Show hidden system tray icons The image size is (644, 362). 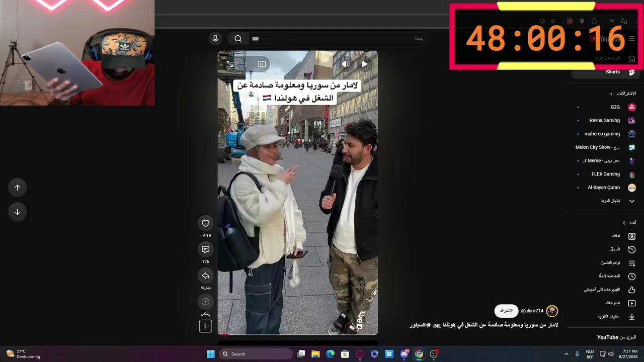(566, 354)
